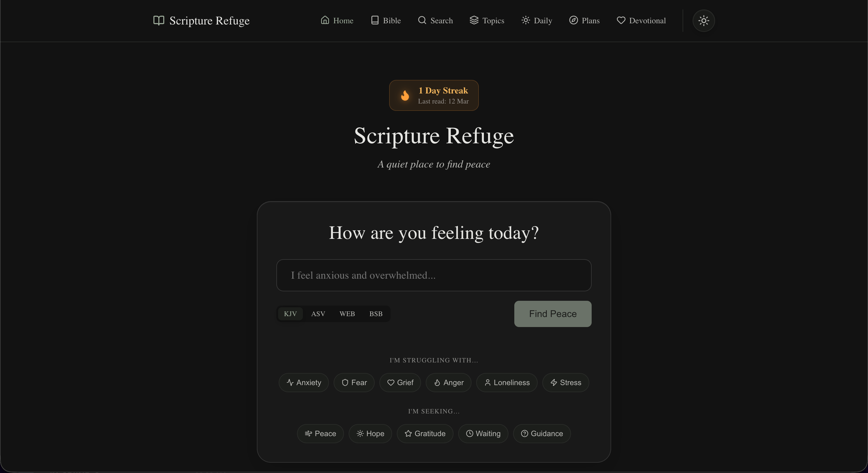Select the WEB translation
Screen dimensions: 868x473
click(x=347, y=313)
